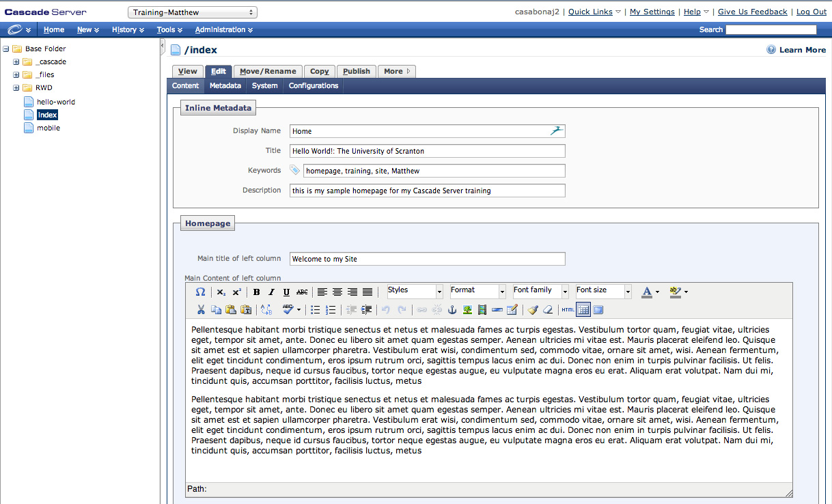Image resolution: width=832 pixels, height=504 pixels.
Task: Open background highlight color picker arrow
Action: point(686,292)
